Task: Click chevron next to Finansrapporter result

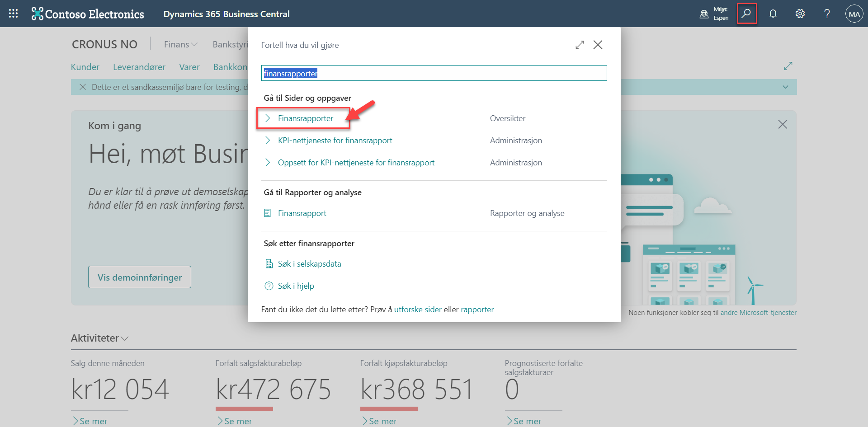Action: point(268,118)
